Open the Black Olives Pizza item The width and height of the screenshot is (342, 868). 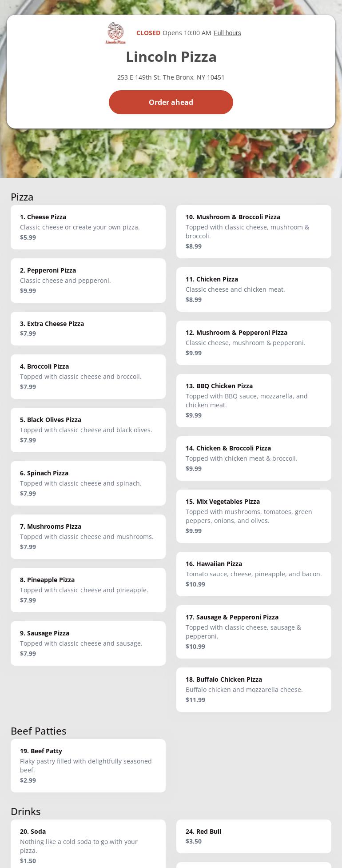click(88, 430)
